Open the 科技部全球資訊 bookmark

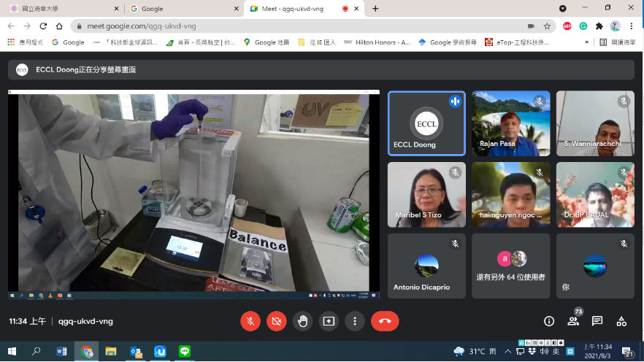[x=126, y=42]
